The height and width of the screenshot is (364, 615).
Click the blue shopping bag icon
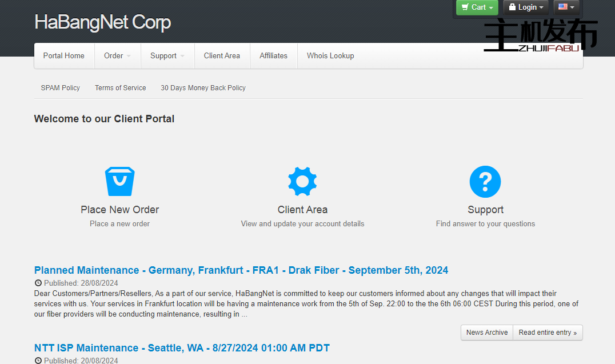pos(119,182)
